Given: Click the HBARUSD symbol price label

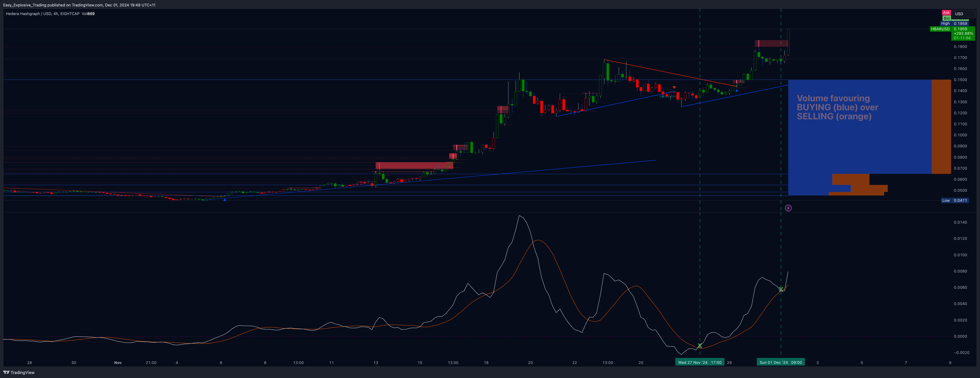Looking at the screenshot, I should coord(940,29).
